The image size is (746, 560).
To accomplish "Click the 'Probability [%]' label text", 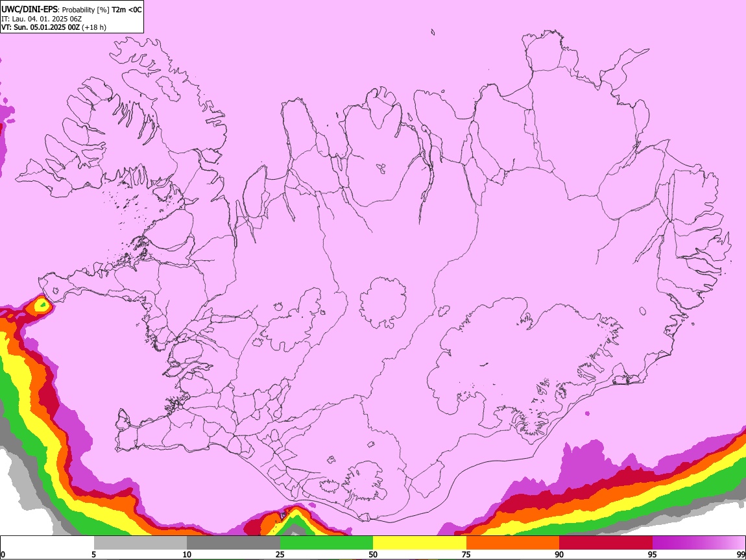I will tap(86, 10).
